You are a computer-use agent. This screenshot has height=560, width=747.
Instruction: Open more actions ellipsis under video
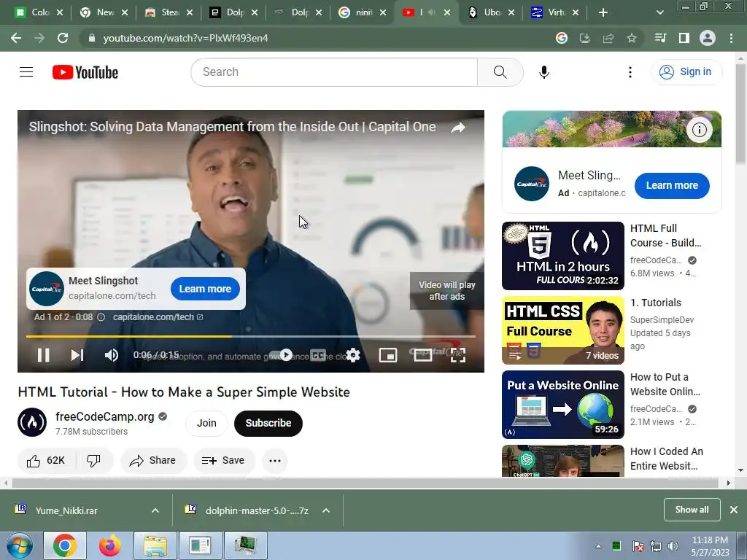pyautogui.click(x=275, y=461)
